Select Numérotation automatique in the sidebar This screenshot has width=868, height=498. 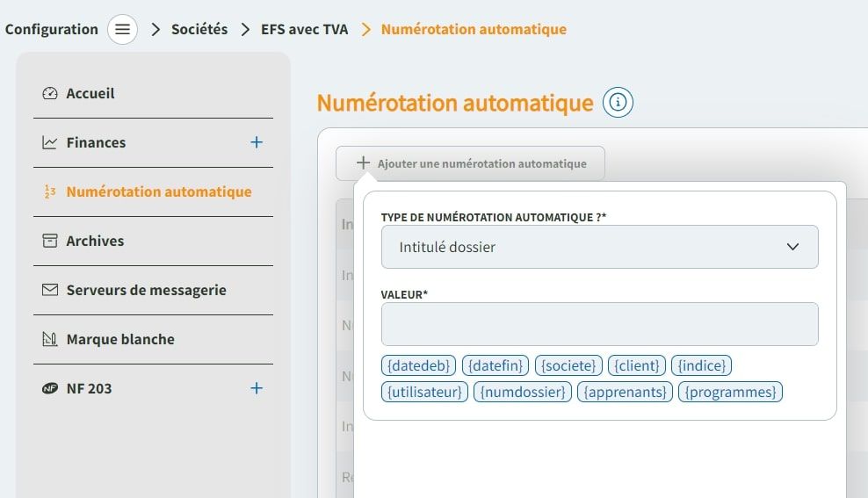158,191
